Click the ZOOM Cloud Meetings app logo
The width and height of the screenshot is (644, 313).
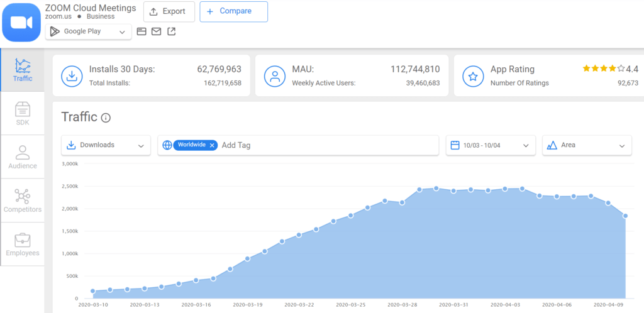tap(22, 21)
